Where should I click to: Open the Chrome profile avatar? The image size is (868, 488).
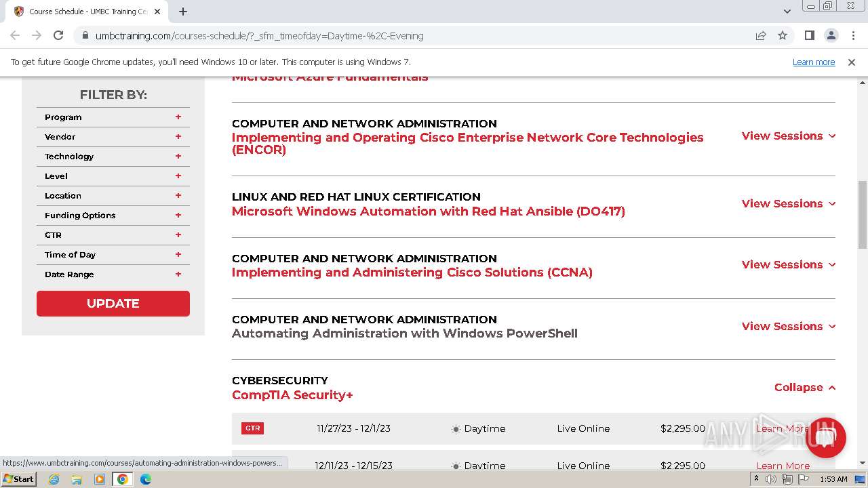[x=831, y=36]
